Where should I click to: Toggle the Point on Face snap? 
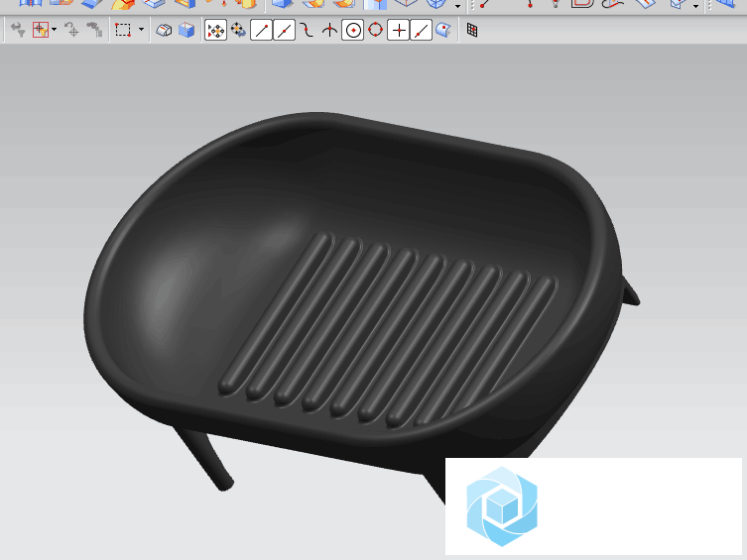[x=443, y=31]
